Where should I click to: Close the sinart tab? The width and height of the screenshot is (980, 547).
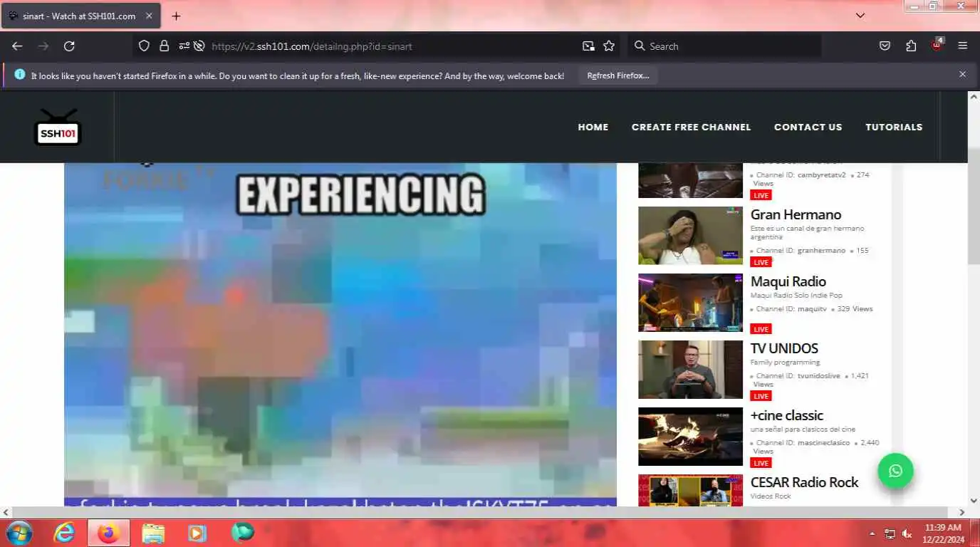pos(147,16)
